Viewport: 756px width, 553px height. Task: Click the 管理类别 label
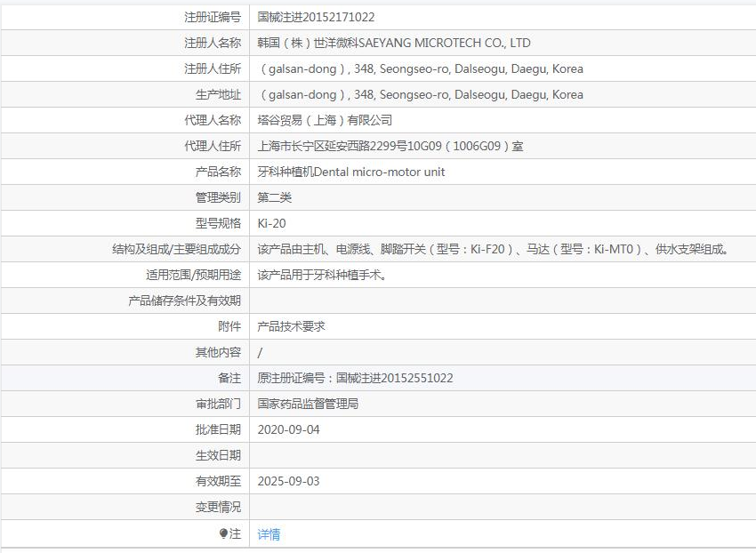click(218, 197)
